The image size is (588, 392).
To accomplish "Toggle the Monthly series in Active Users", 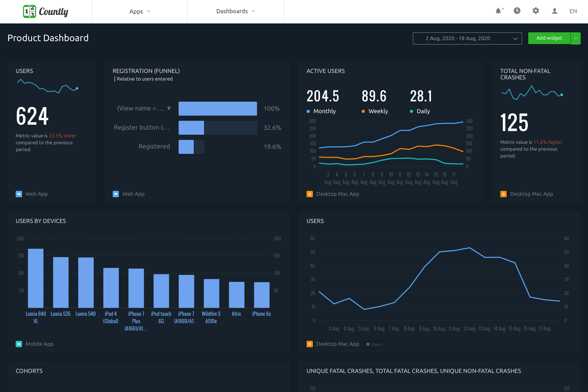I will [x=322, y=111].
